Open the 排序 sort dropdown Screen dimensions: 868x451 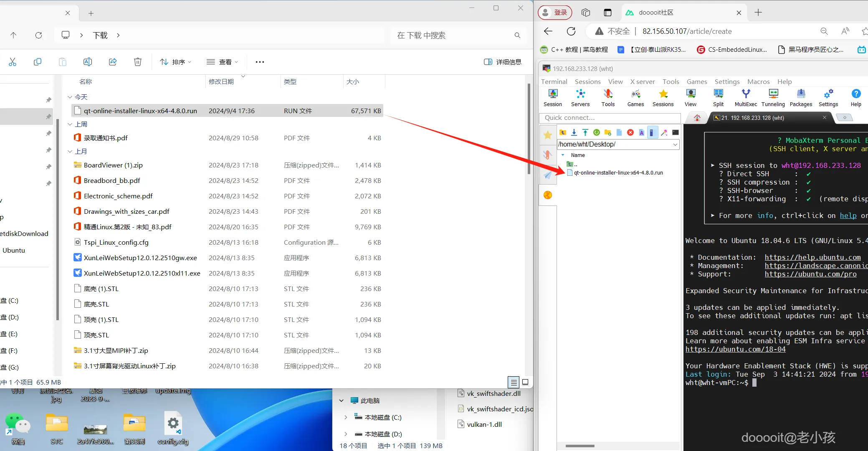176,62
